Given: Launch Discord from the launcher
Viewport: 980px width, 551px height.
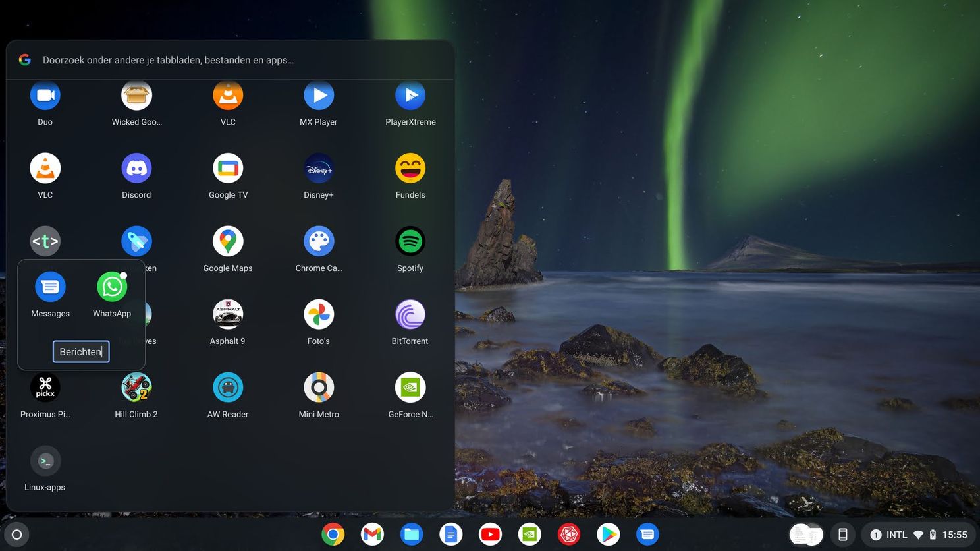Looking at the screenshot, I should point(136,168).
